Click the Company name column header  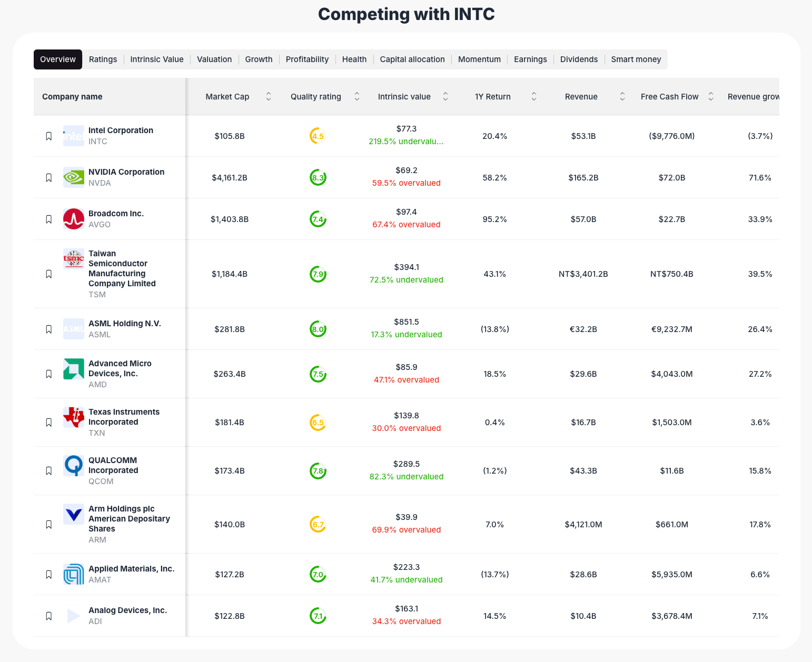pyautogui.click(x=72, y=97)
